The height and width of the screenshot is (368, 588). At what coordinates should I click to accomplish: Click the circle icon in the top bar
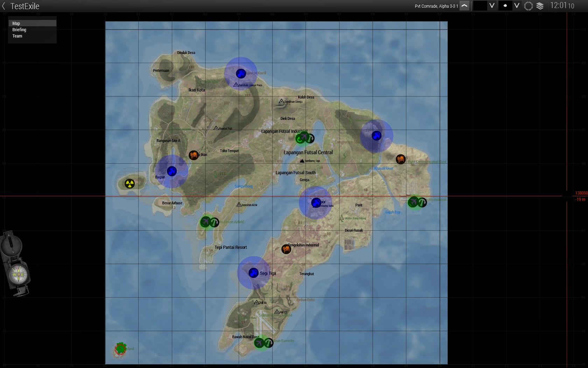(528, 6)
